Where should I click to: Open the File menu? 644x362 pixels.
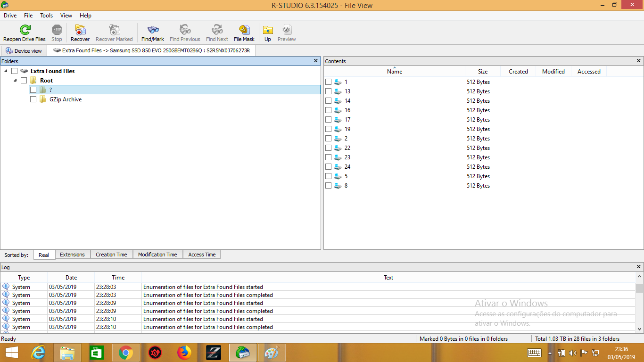28,16
